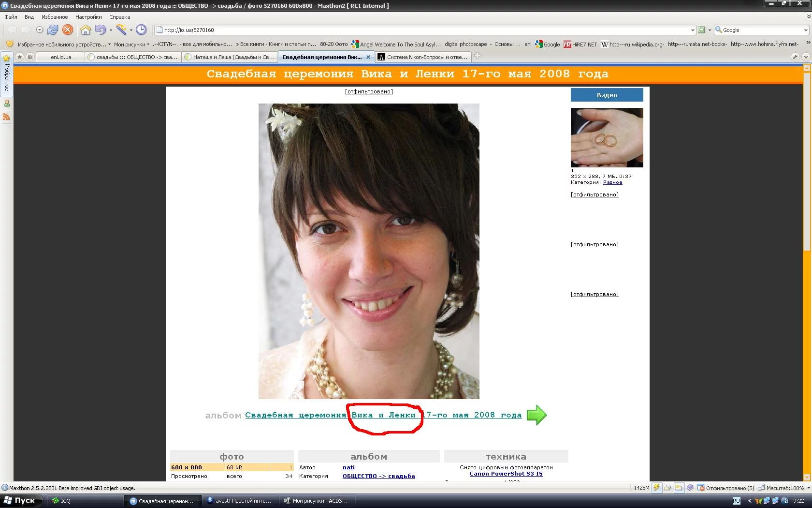Open the Настройки menu

88,17
